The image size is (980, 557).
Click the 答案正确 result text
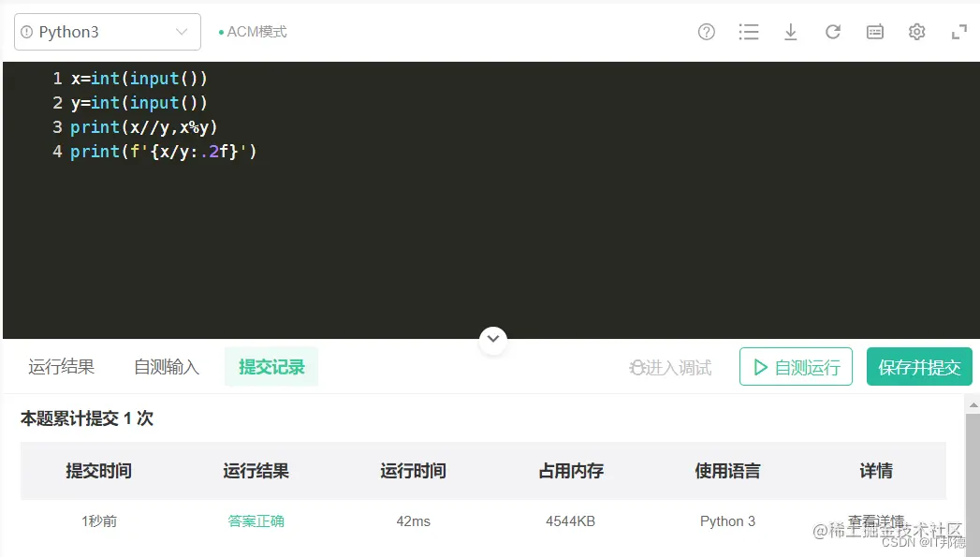coord(255,520)
